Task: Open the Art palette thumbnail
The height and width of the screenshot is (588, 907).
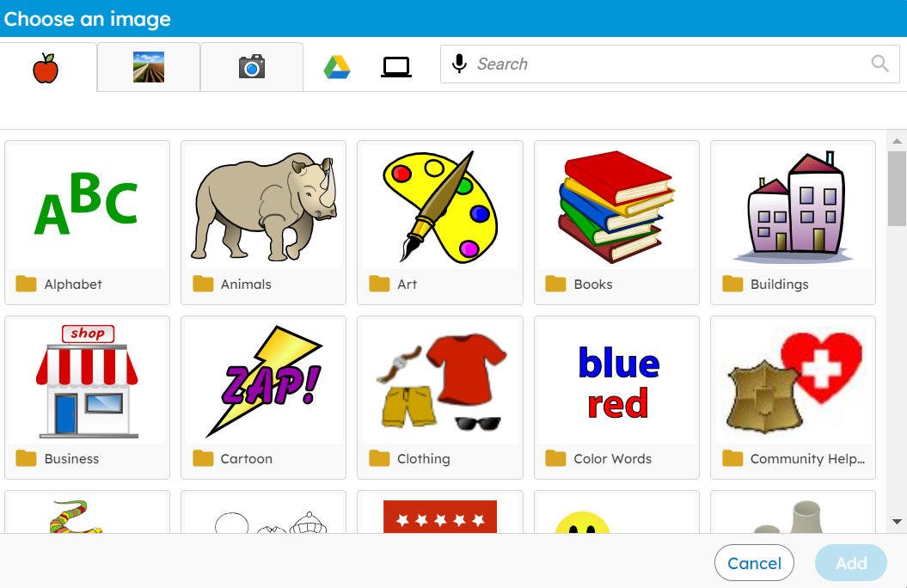Action: coord(439,205)
